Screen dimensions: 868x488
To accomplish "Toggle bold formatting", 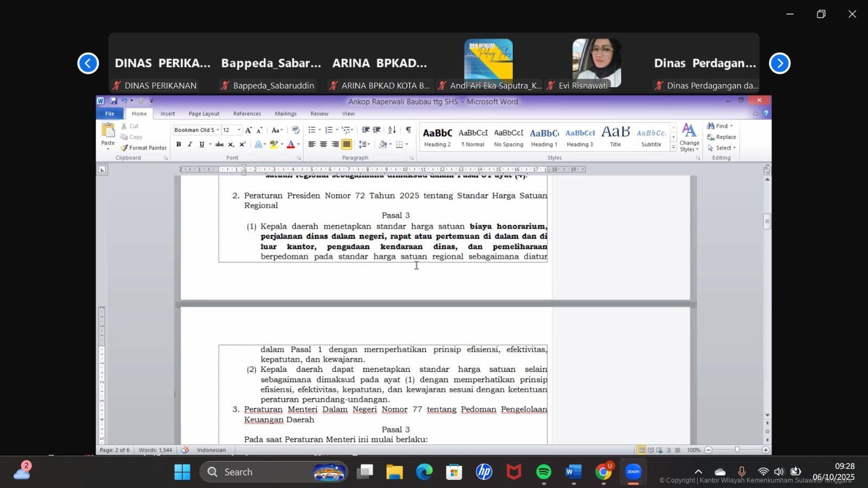I will pyautogui.click(x=178, y=144).
